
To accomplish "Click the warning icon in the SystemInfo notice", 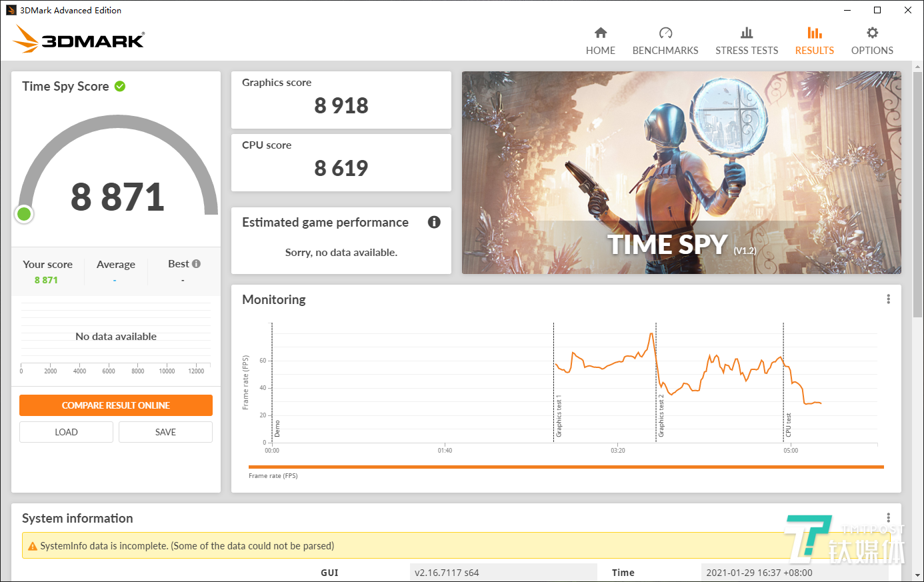I will pos(32,546).
